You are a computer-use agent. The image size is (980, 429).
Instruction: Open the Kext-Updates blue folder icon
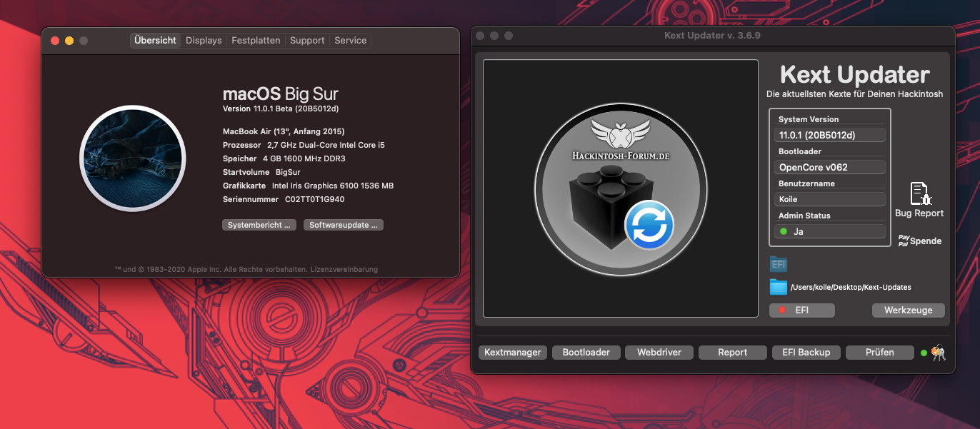point(778,287)
